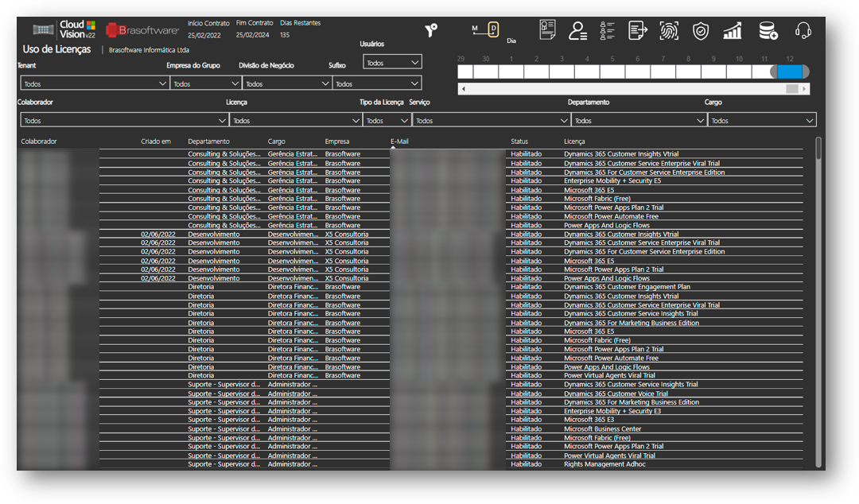Screen dimensions: 859x504
Task: Open the headset support icon
Action: [x=803, y=31]
